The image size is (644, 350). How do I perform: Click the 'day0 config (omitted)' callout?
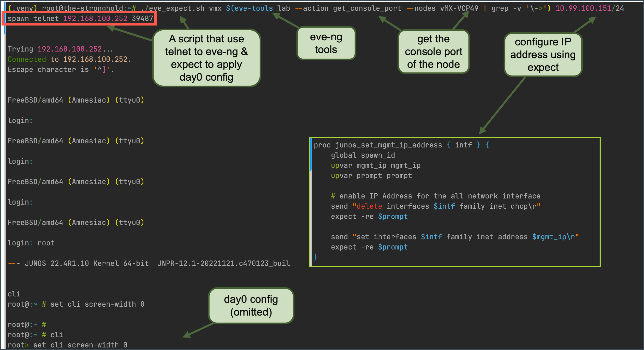point(251,306)
